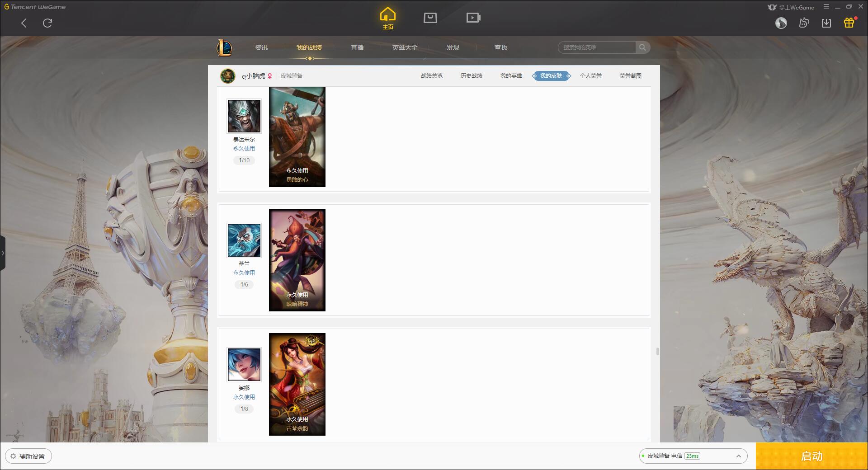The width and height of the screenshot is (868, 470).
Task: Switch to the 资讯 tab
Action: [261, 47]
